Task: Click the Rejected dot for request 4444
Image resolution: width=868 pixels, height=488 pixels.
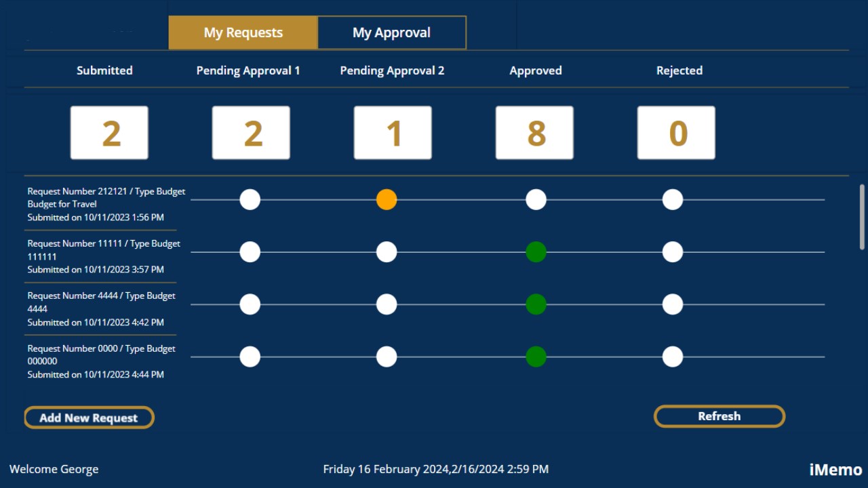Action: (673, 304)
